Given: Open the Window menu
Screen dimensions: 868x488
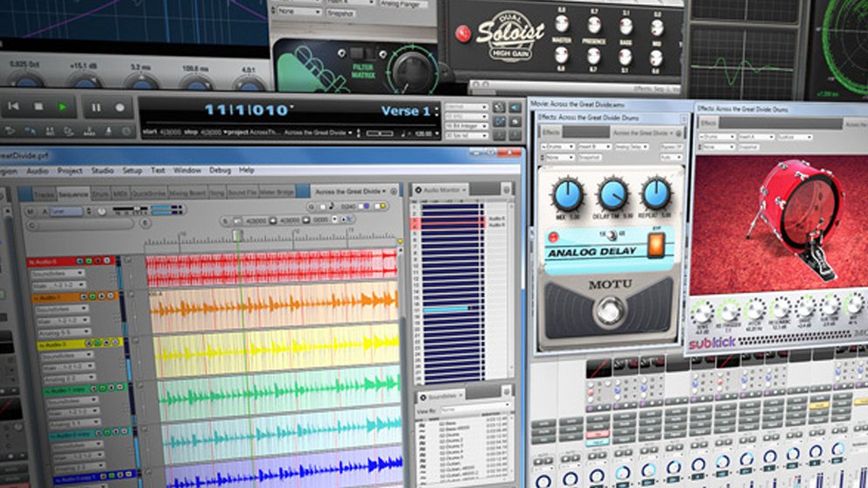Looking at the screenshot, I should click(x=187, y=171).
